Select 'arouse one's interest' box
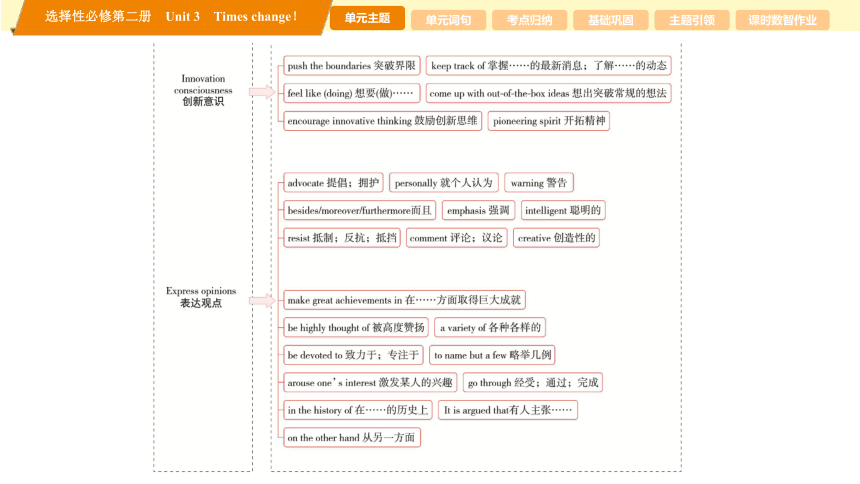Screen dimensions: 860x484 point(370,382)
